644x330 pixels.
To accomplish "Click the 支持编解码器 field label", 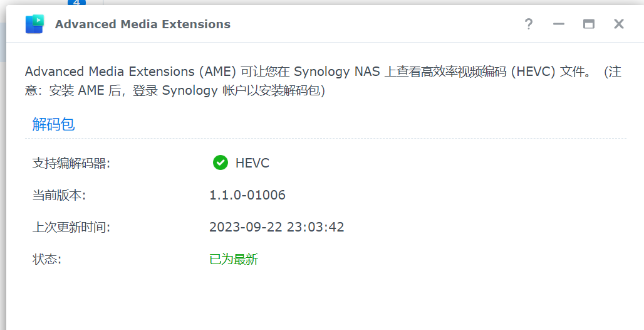I will [71, 163].
